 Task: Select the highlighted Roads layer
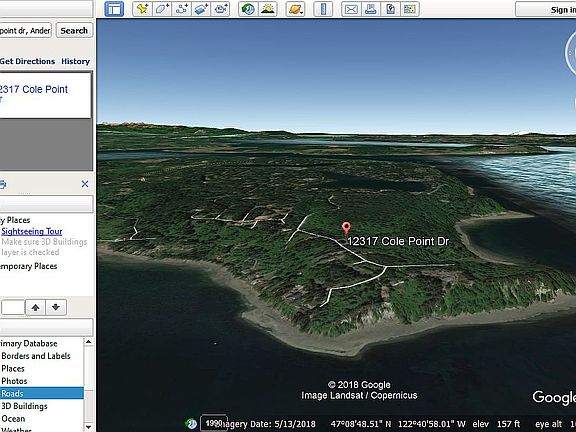(42, 393)
